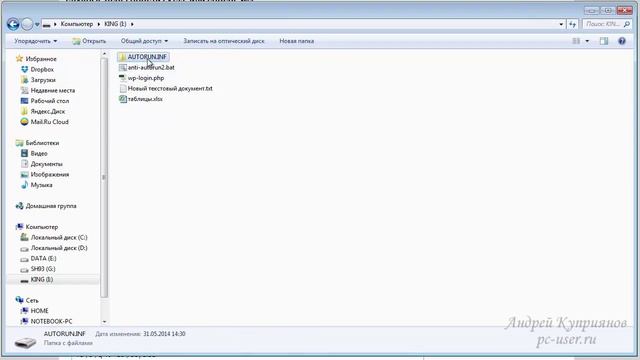Click the Музыка note icon

pyautogui.click(x=24, y=185)
